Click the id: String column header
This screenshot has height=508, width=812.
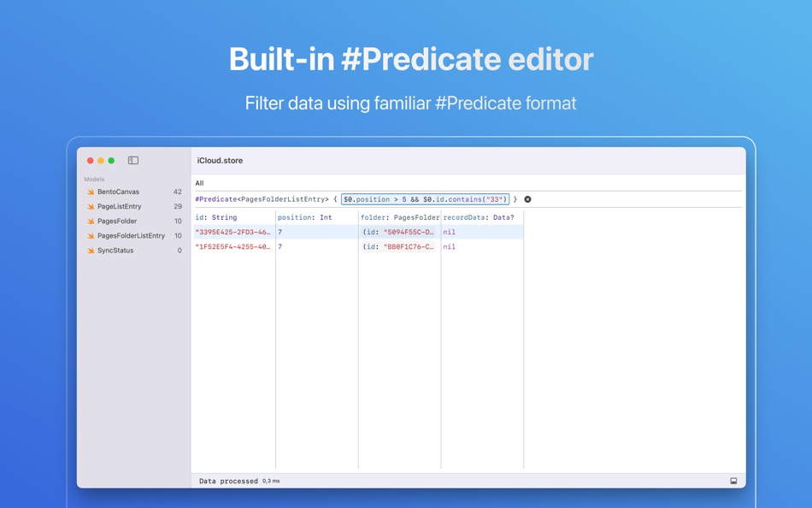[216, 217]
